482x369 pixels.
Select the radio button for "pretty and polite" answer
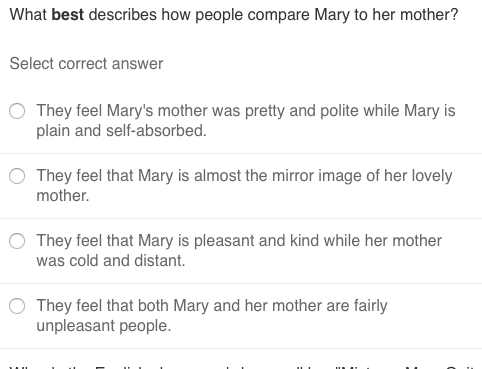pos(17,111)
